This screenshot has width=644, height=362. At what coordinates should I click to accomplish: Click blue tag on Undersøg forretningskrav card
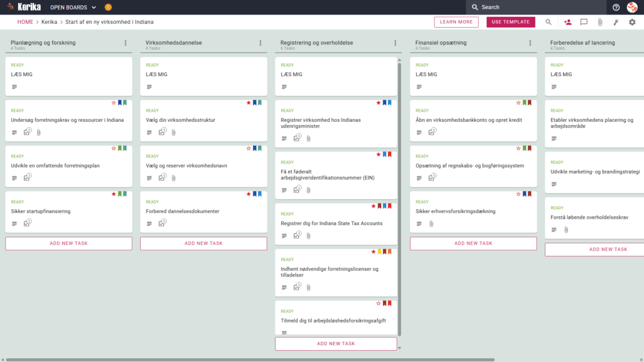(x=120, y=102)
